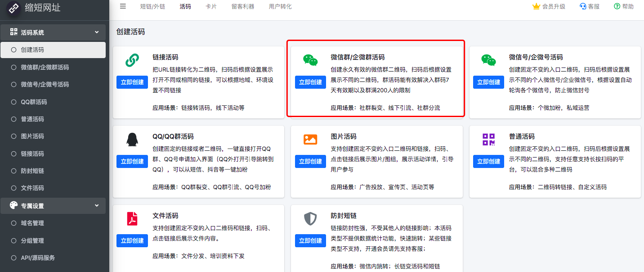The width and height of the screenshot is (644, 272).
Task: Click the WeChat icon on 微信群/企微群活码 card
Action: 310,59
